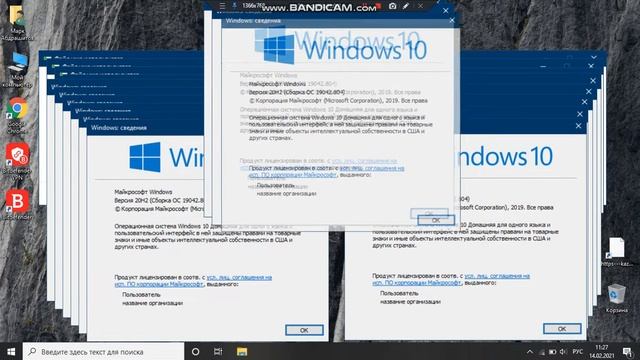
Task: Stop recording with Bandicam's red button
Action: [x=378, y=6]
